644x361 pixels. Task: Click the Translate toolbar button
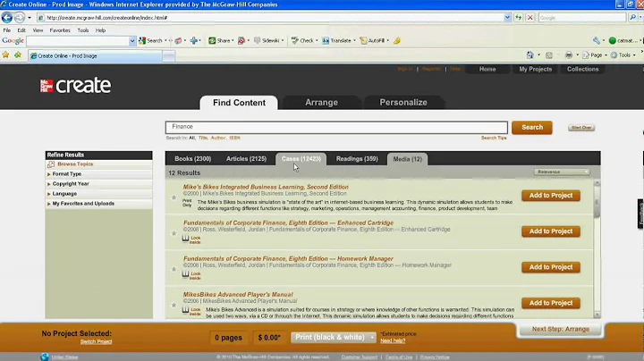pyautogui.click(x=337, y=40)
